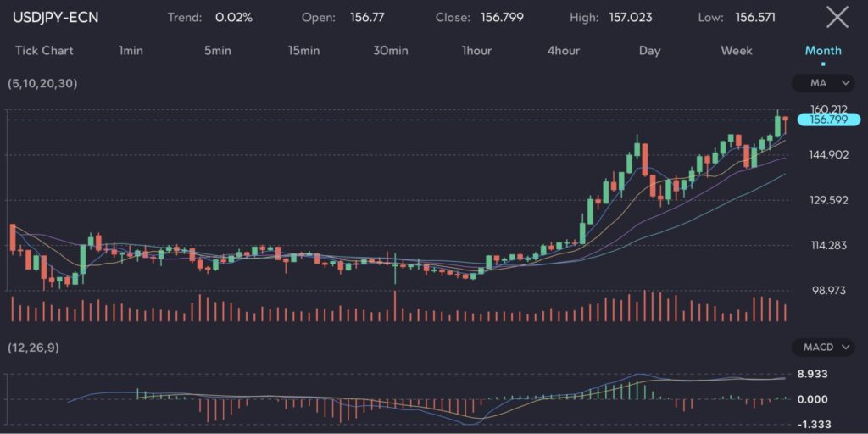This screenshot has width=868, height=434.
Task: Switch to the 4hour timeframe
Action: pyautogui.click(x=563, y=51)
